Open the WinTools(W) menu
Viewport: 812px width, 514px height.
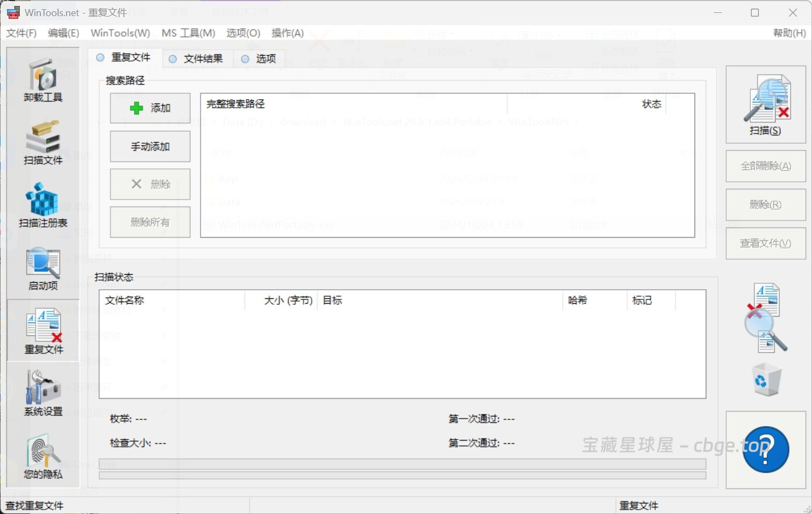[x=120, y=33]
